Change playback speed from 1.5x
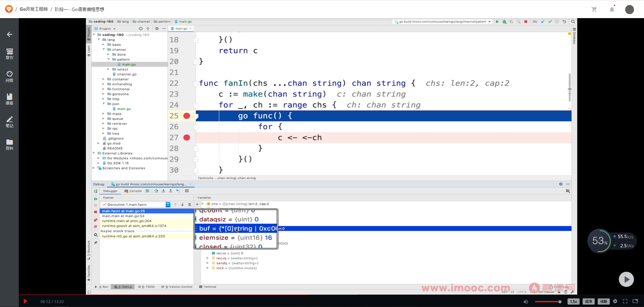The width and height of the screenshot is (644, 307). (x=574, y=302)
